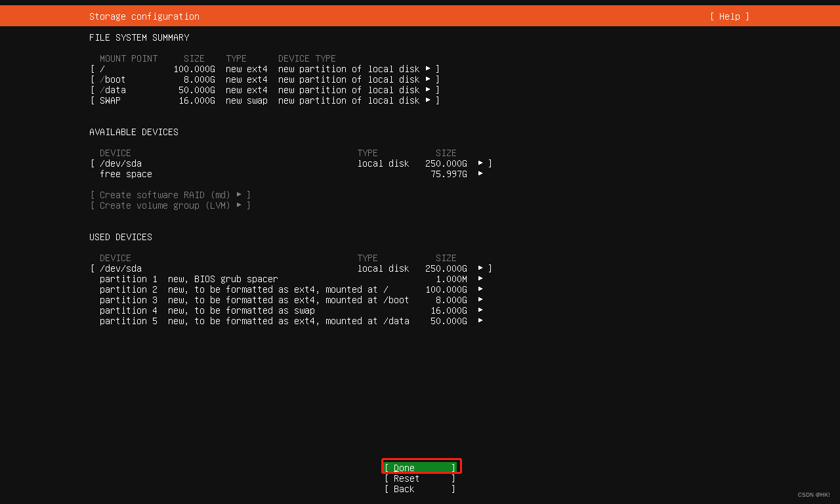Select partition 3 ext4 mounted at /boot
840x504 pixels.
(x=291, y=300)
